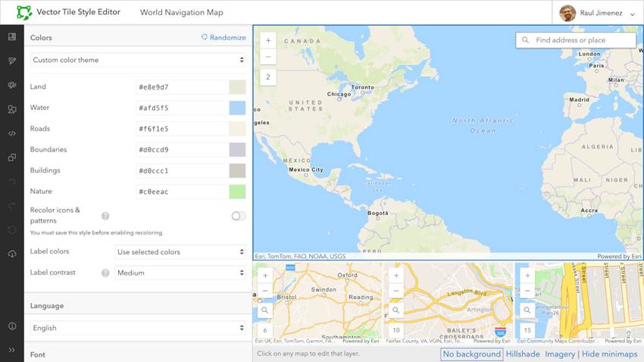Click the duplicate style sidebar icon

[x=12, y=158]
